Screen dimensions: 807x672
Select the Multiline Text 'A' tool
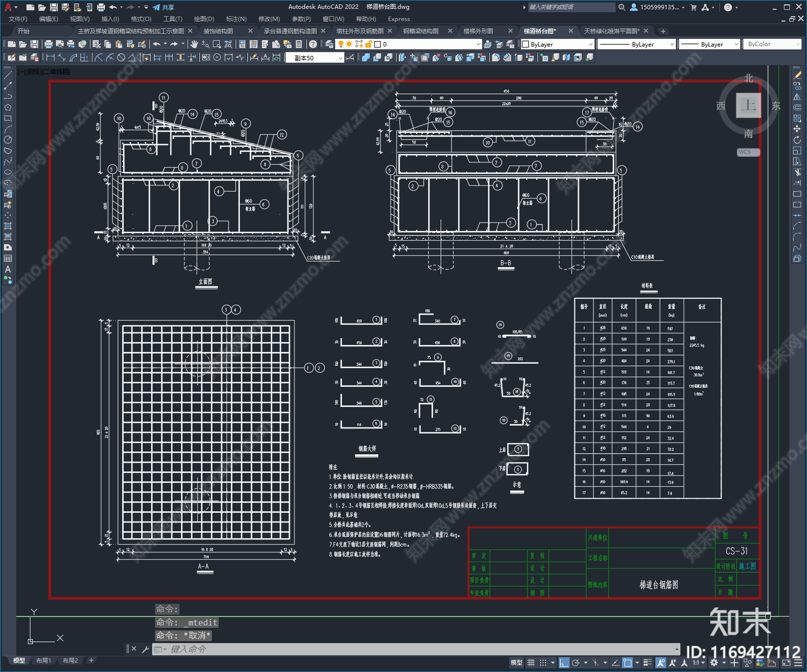pos(8,269)
